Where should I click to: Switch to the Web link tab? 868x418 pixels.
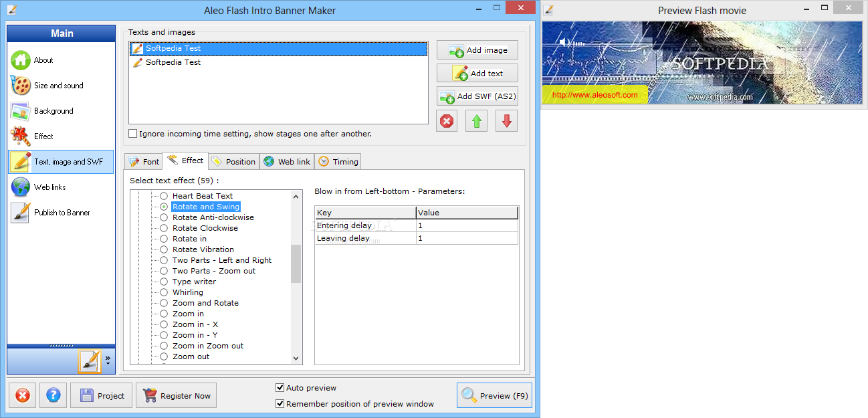287,162
